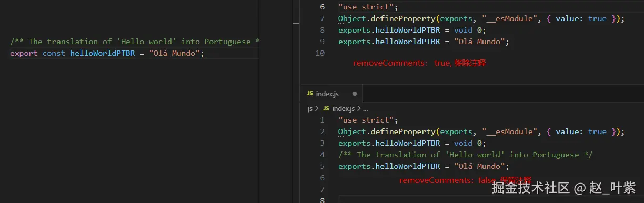Open the 'js' folder breadcrumb
Viewport: 644px width, 203px height.
[x=310, y=108]
